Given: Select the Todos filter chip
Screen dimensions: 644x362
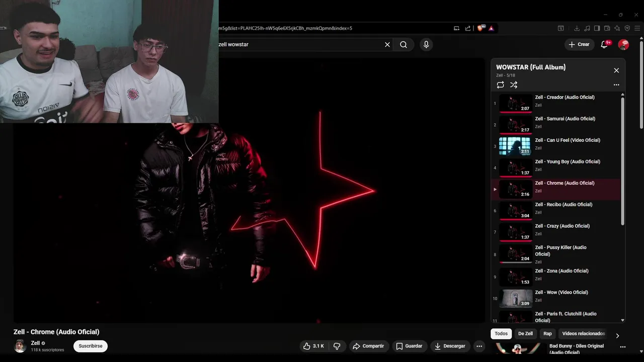Looking at the screenshot, I should coord(501,333).
